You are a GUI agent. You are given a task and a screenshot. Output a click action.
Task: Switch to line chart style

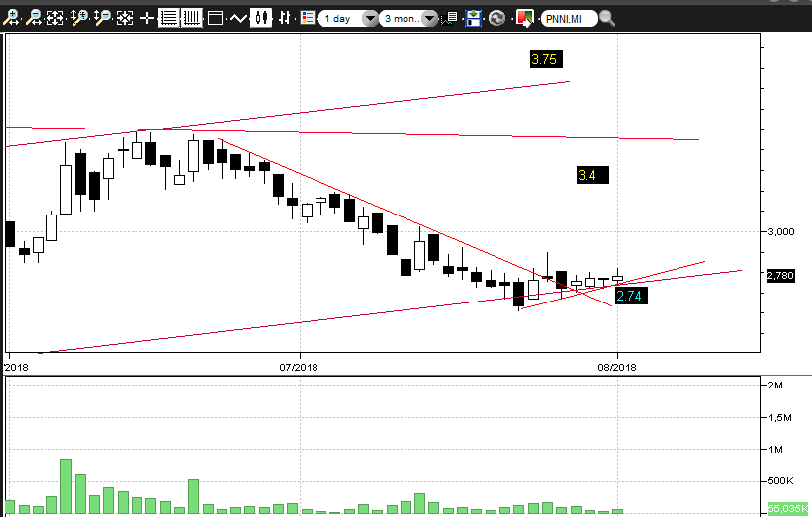click(238, 19)
